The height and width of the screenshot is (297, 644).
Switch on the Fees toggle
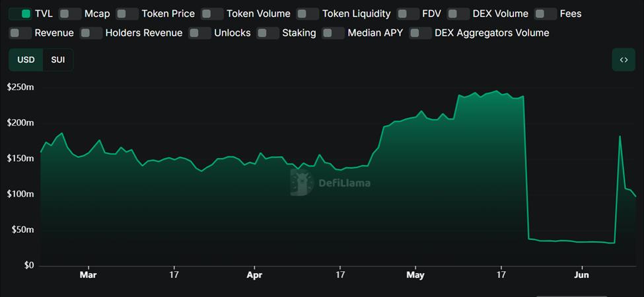tap(545, 13)
